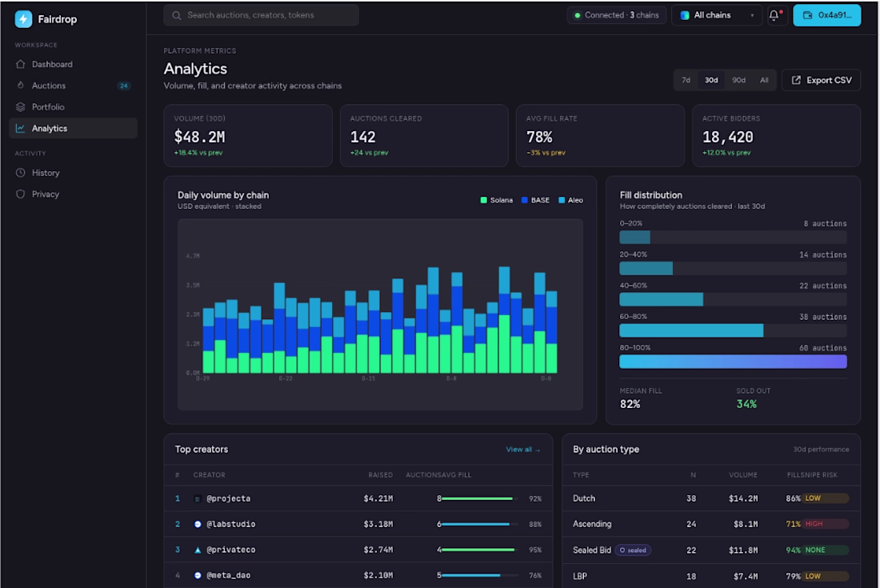Open the Analytics sidebar item
Image resolution: width=880 pixels, height=588 pixels.
coord(74,128)
